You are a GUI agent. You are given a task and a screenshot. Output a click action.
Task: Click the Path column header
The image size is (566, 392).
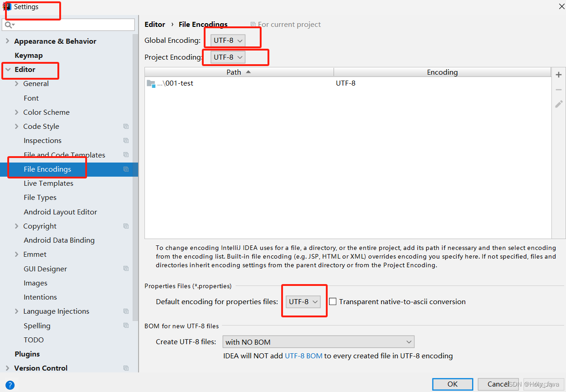click(239, 72)
